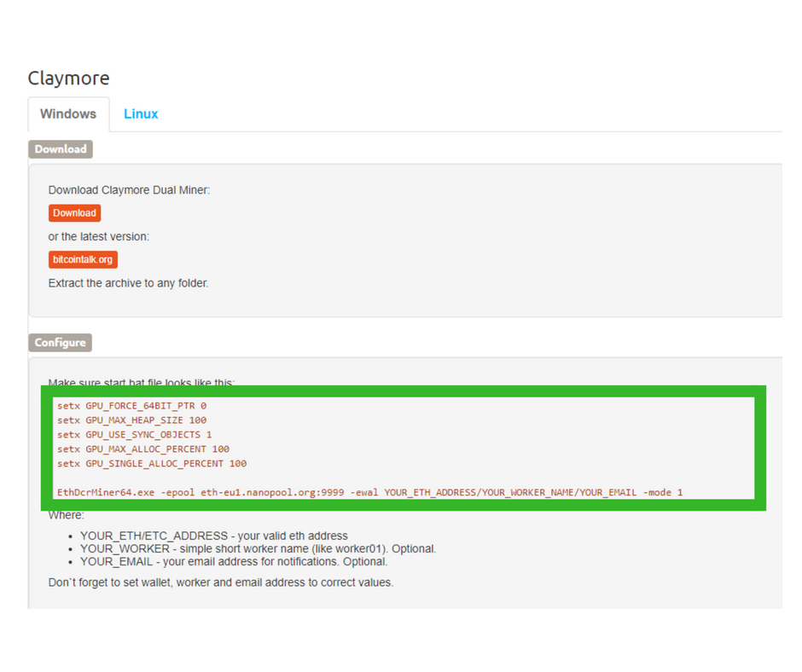Switch to the Linux tab
Image resolution: width=802 pixels, height=672 pixels.
(x=141, y=114)
